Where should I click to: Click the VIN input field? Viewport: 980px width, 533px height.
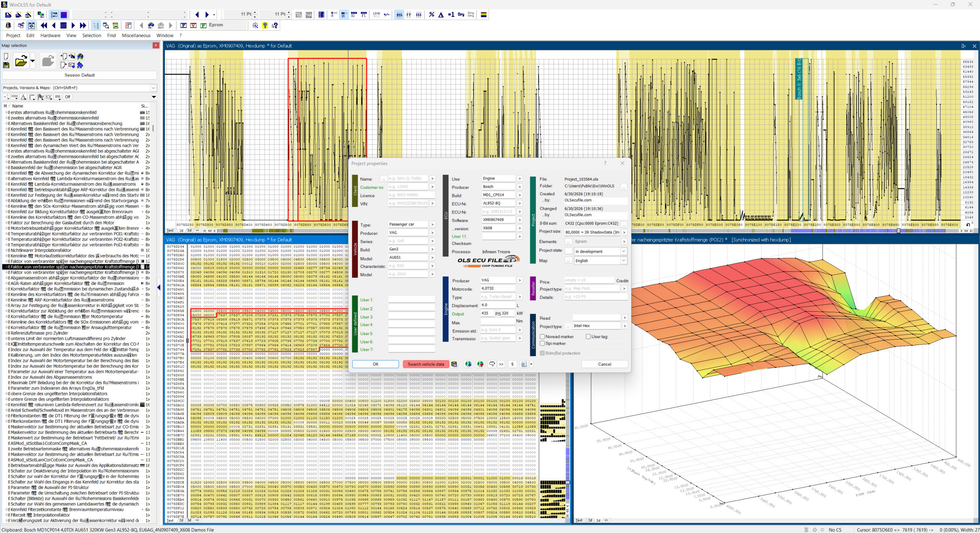[408, 203]
